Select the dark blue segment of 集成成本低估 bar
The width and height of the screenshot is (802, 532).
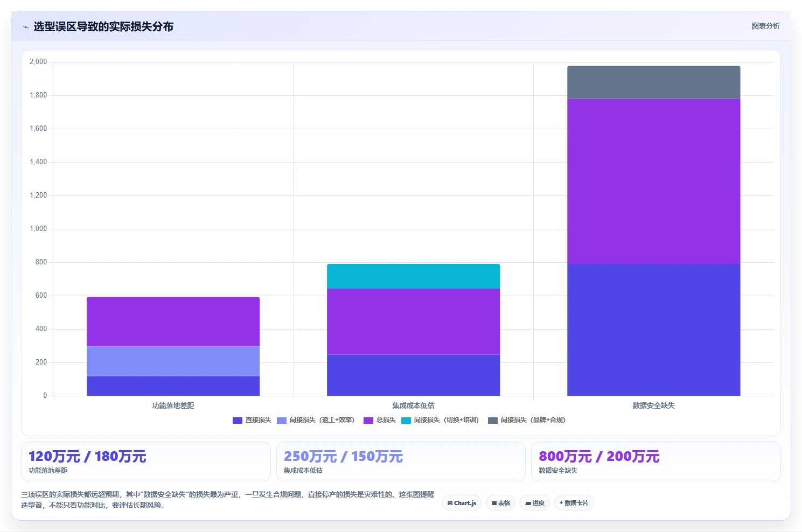pyautogui.click(x=413, y=375)
